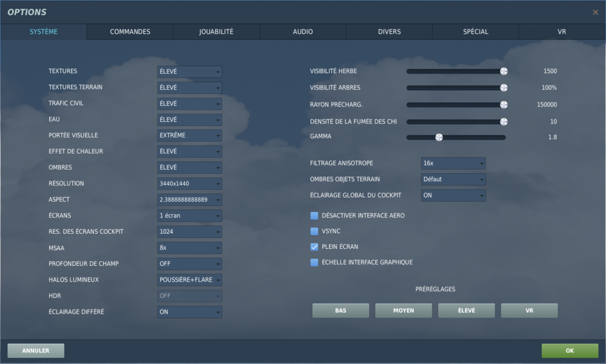Check ÉCHELLE INTERFACE GRAPHIQUE
The image size is (606, 364).
tap(314, 262)
